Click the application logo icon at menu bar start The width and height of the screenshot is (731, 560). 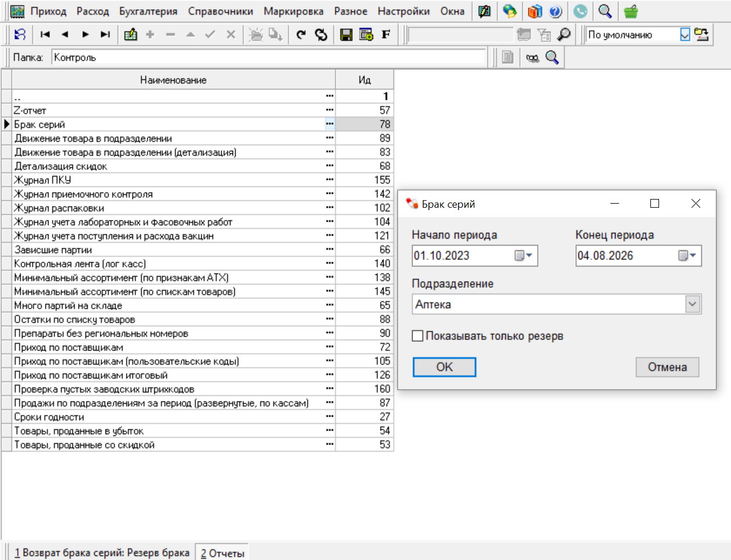[17, 11]
